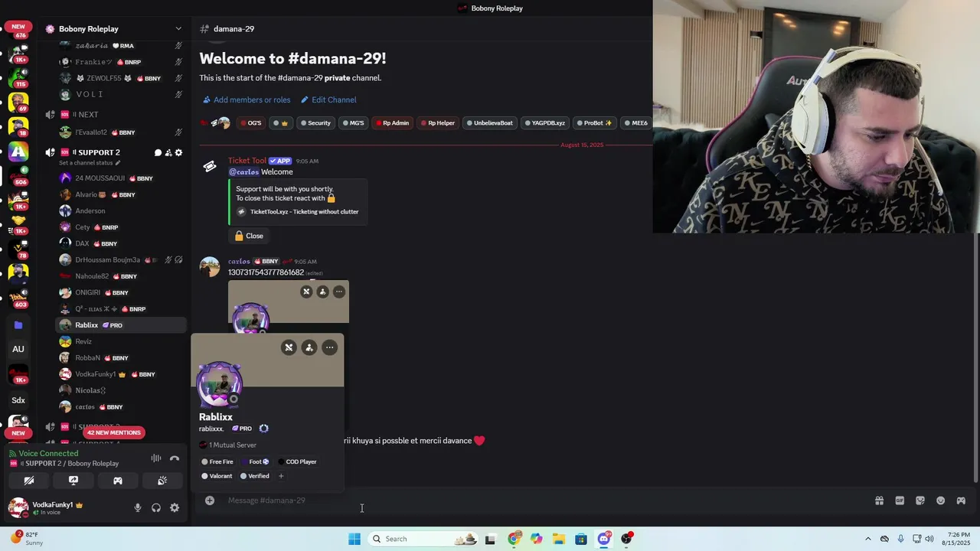
Task: Open the server folder icon in sidebar
Action: pos(18,325)
